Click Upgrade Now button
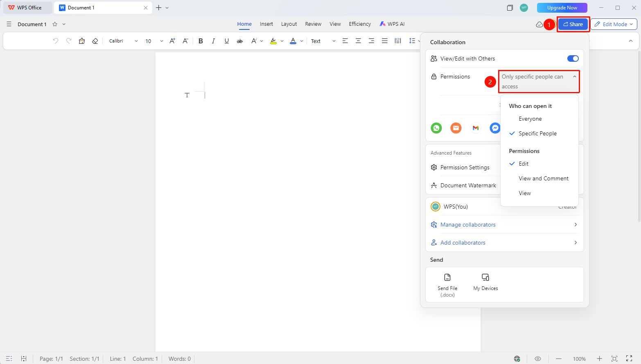 click(x=562, y=8)
